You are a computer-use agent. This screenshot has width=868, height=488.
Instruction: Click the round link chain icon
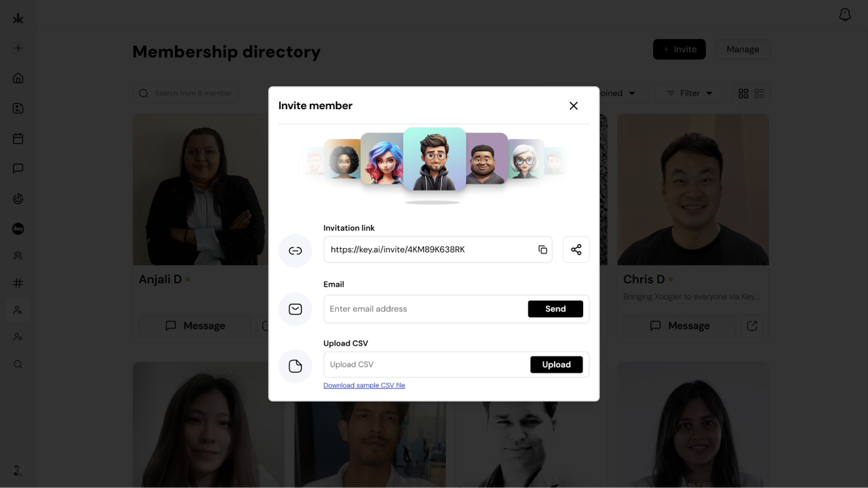[x=295, y=251]
